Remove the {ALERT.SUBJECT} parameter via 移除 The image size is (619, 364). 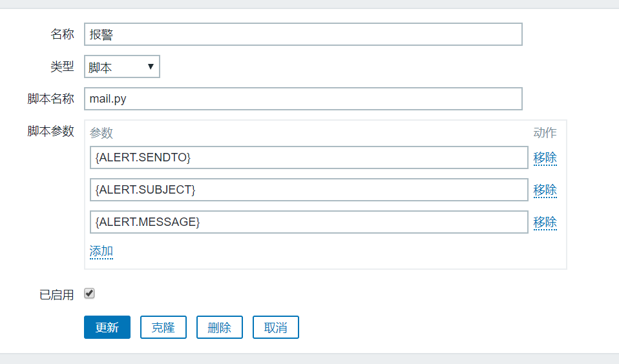tap(545, 190)
